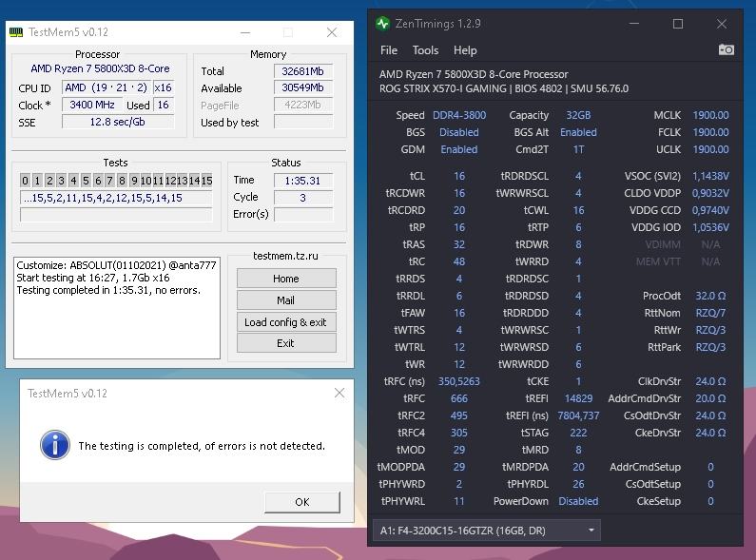
Task: Click the AddrCmdDrvStr value 20.0 Ω
Action: pos(710,398)
